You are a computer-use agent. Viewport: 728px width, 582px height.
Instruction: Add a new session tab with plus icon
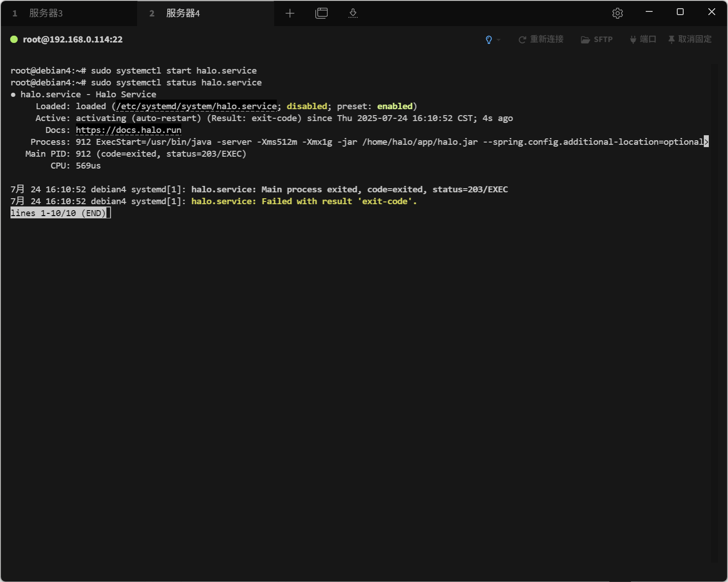(x=290, y=13)
